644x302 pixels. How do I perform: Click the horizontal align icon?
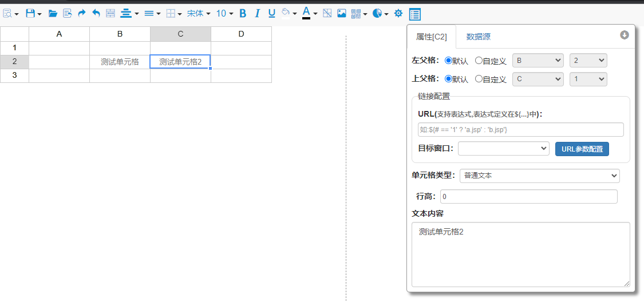click(126, 14)
